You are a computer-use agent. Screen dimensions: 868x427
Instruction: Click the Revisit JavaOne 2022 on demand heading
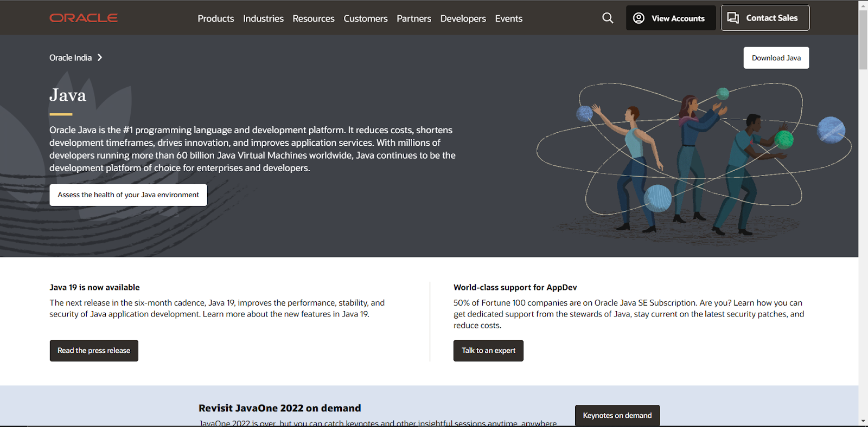pos(279,408)
